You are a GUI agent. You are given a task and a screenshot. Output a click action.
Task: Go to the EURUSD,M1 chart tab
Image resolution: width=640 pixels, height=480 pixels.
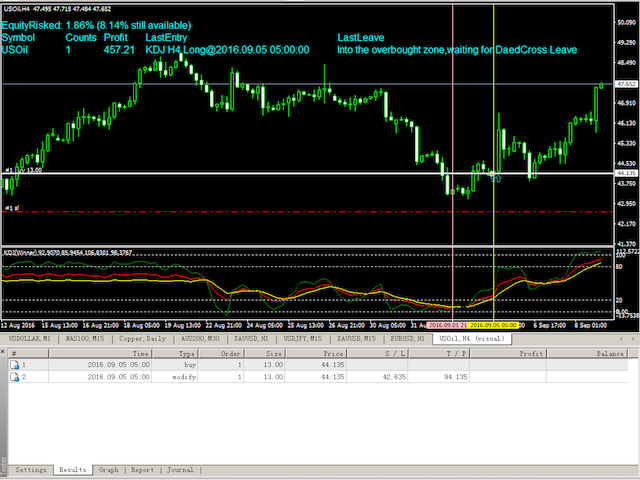tap(407, 339)
